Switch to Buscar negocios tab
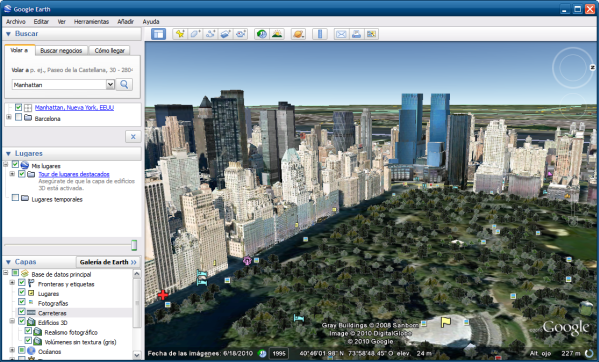This screenshot has height=362, width=599. (61, 50)
